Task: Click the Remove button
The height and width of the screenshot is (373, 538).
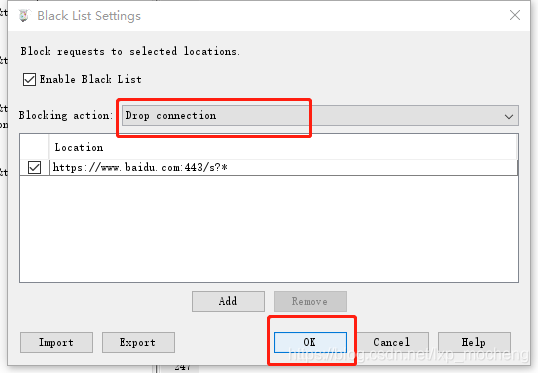Action: click(310, 301)
